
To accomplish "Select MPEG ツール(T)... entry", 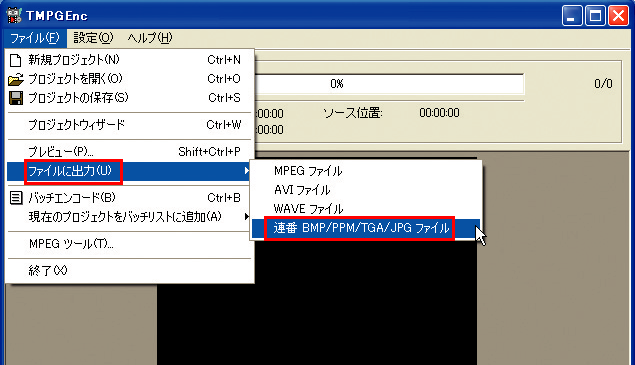I will [130, 244].
